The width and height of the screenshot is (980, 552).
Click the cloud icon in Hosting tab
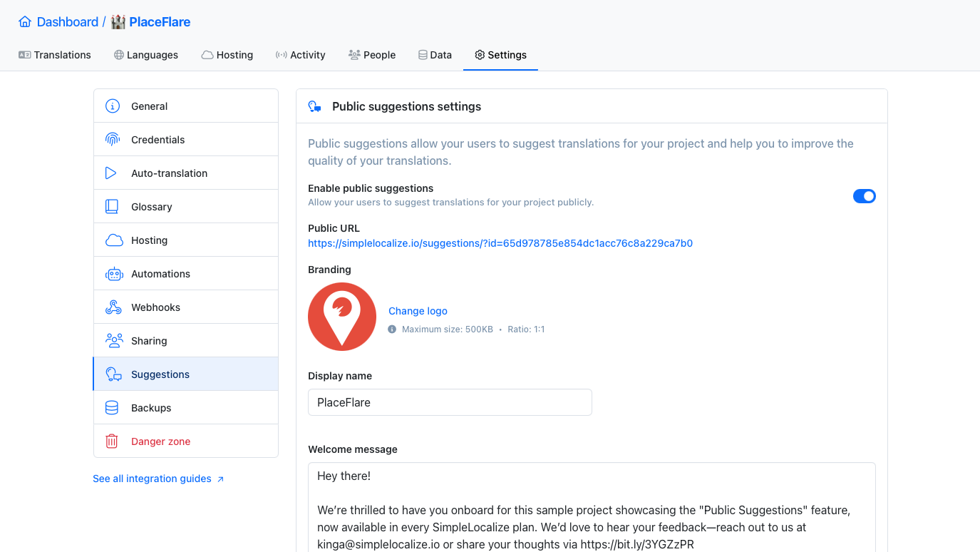(x=207, y=55)
